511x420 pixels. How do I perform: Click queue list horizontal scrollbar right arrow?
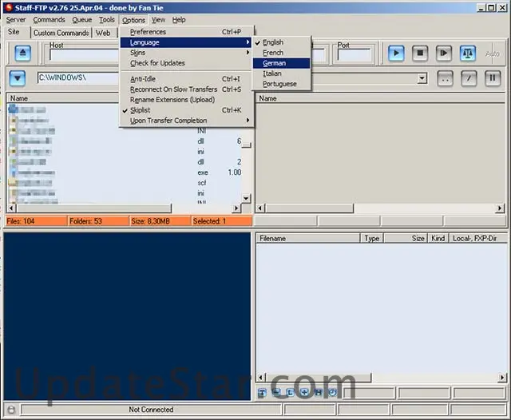[x=502, y=378]
